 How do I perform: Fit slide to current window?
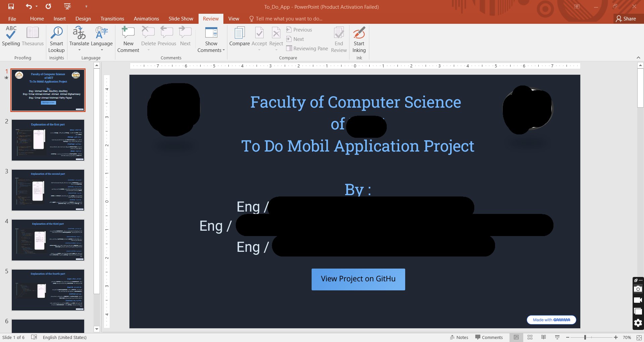[x=639, y=337]
